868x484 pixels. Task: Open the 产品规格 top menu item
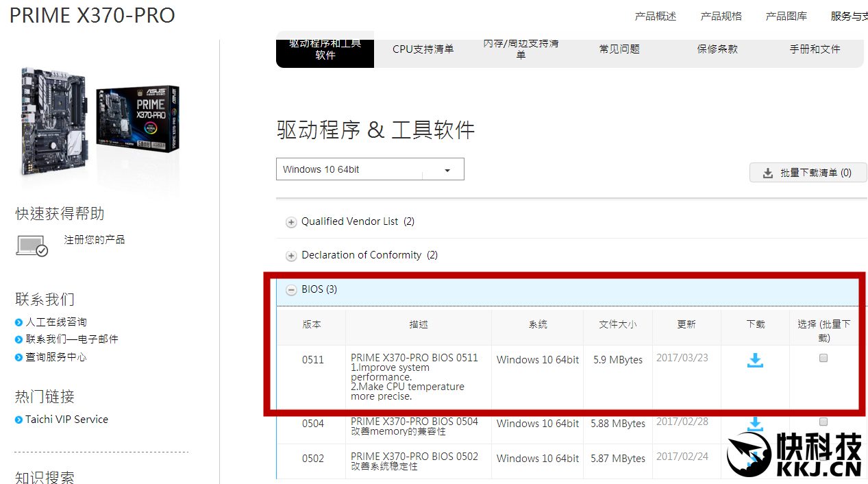721,16
